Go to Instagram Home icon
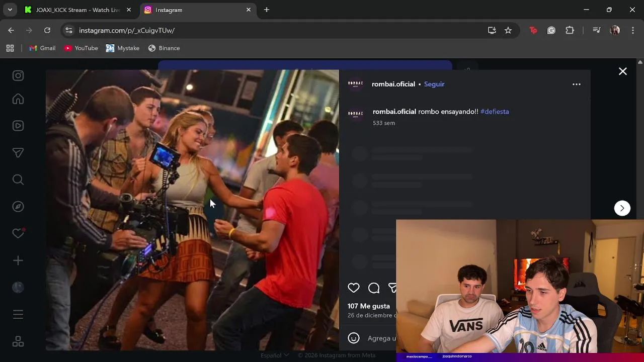 coord(18,99)
